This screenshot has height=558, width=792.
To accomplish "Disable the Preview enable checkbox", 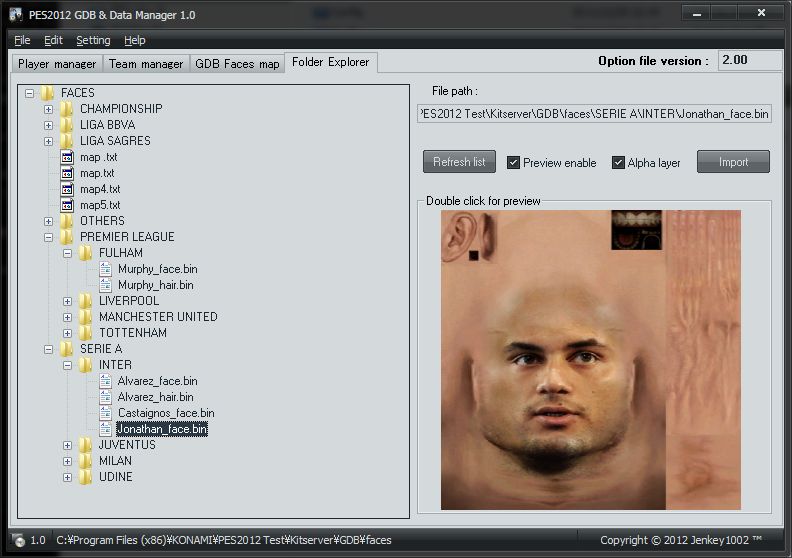I will [514, 163].
